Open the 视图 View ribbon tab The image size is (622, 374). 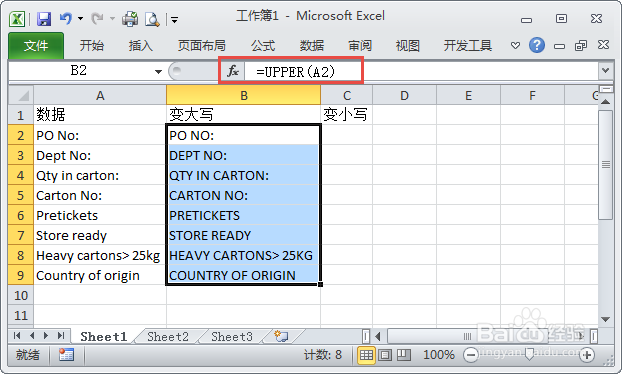pyautogui.click(x=407, y=46)
